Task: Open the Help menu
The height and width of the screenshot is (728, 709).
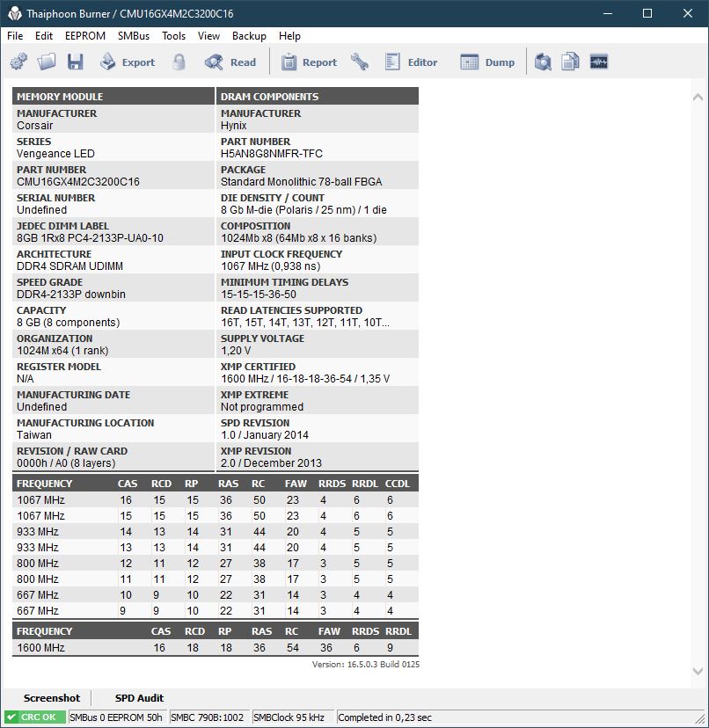Action: pos(289,36)
